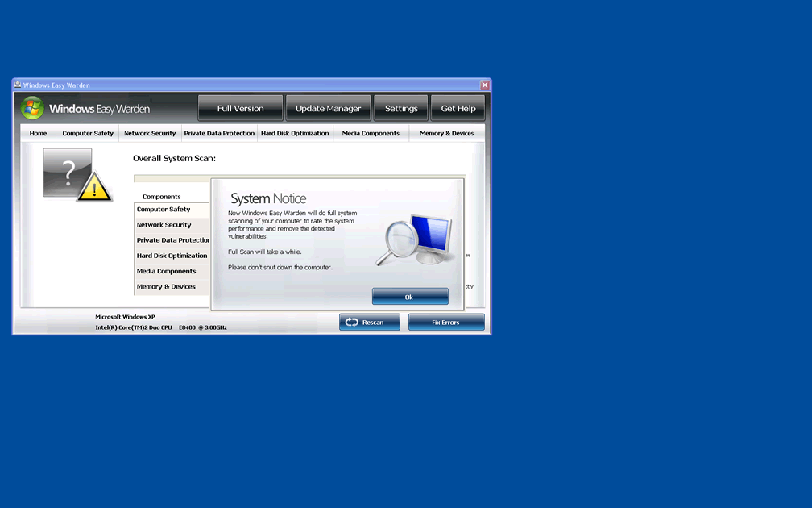Click the Windows logo orb icon
Screen dimensions: 812x508
32,108
